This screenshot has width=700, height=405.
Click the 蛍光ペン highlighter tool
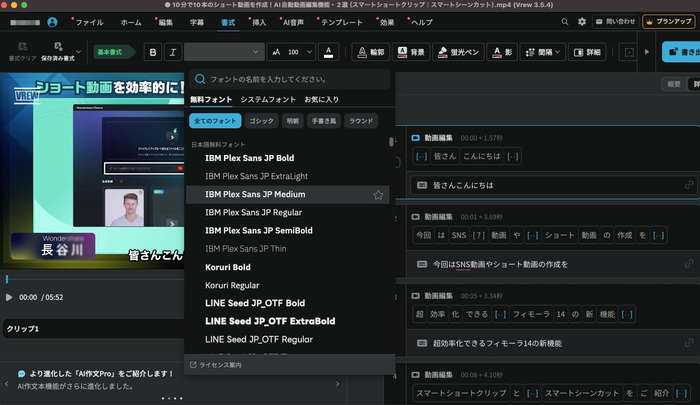tap(458, 52)
